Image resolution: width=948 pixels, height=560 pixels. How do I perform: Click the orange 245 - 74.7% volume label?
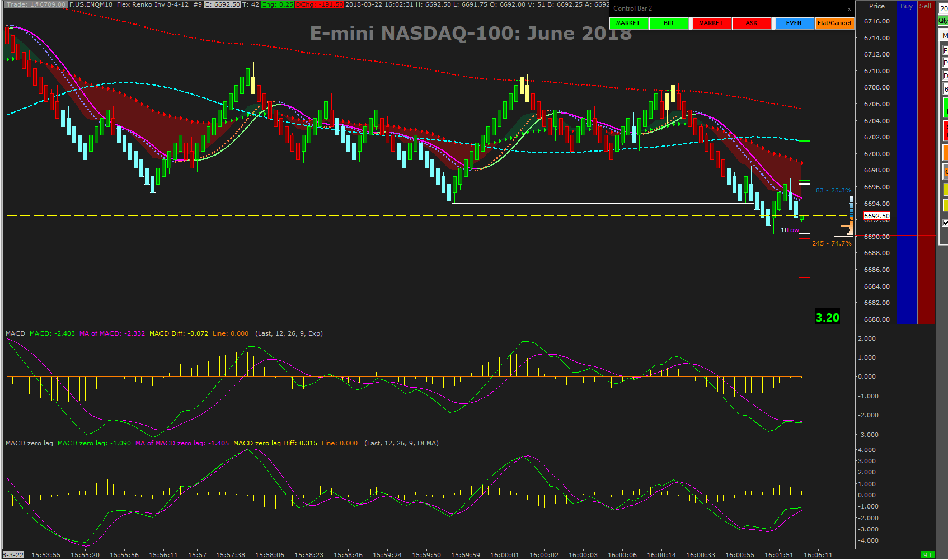pyautogui.click(x=832, y=243)
